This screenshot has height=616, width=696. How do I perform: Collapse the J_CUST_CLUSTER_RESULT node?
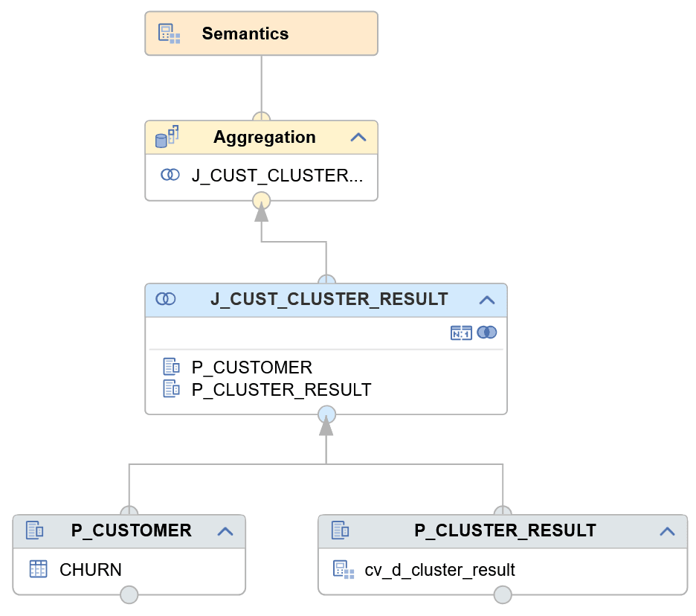coord(487,299)
